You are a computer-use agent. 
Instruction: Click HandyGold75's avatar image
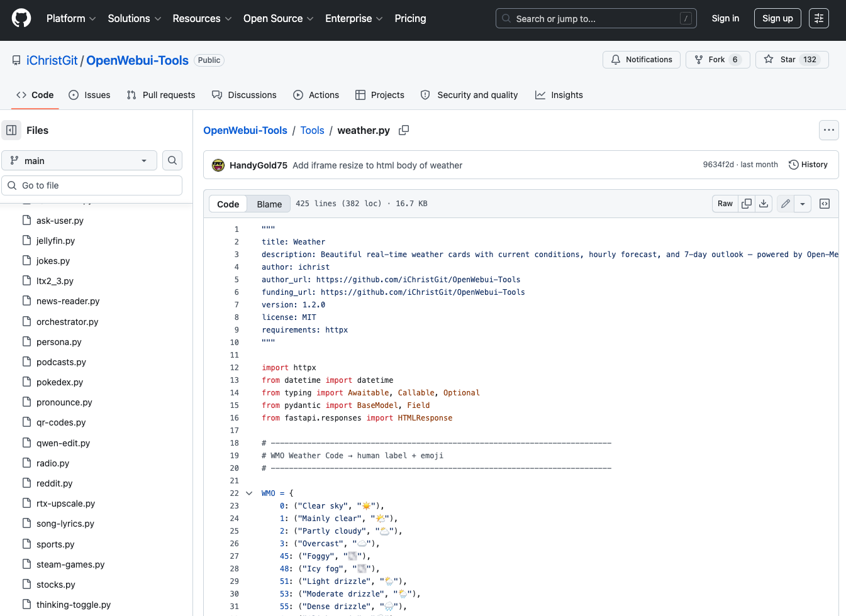tap(218, 165)
